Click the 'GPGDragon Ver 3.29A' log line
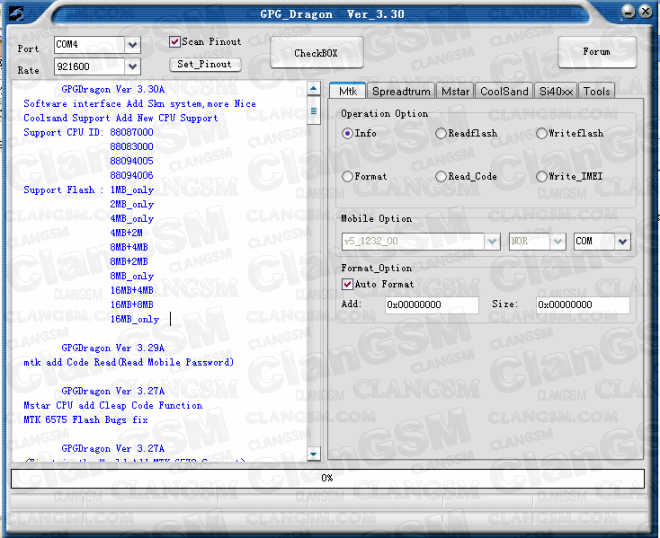The height and width of the screenshot is (538, 660). point(113,348)
